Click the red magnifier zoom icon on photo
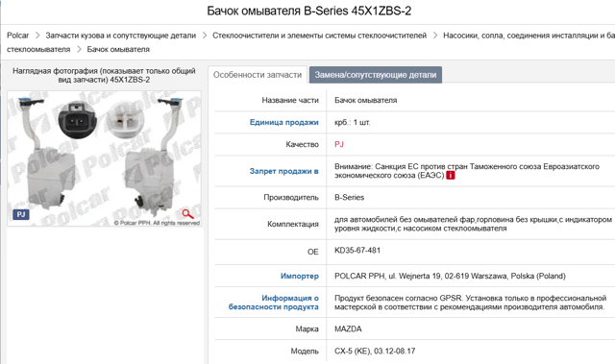 (x=188, y=214)
